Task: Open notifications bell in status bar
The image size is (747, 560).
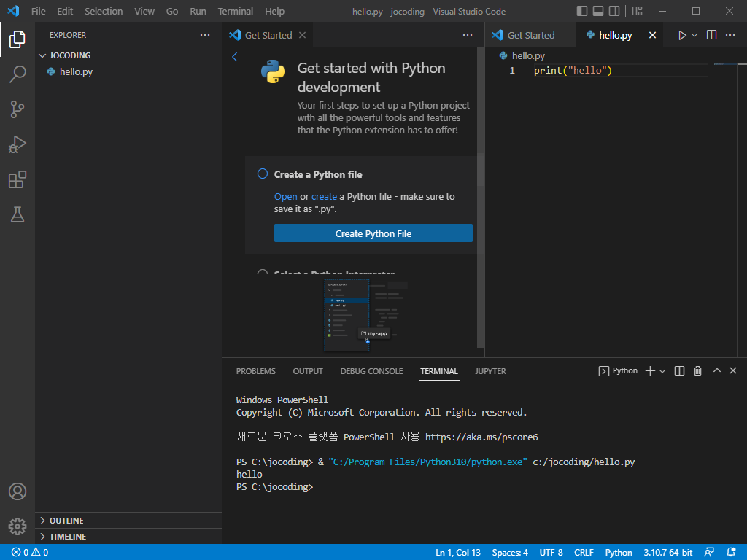Action: [x=731, y=553]
